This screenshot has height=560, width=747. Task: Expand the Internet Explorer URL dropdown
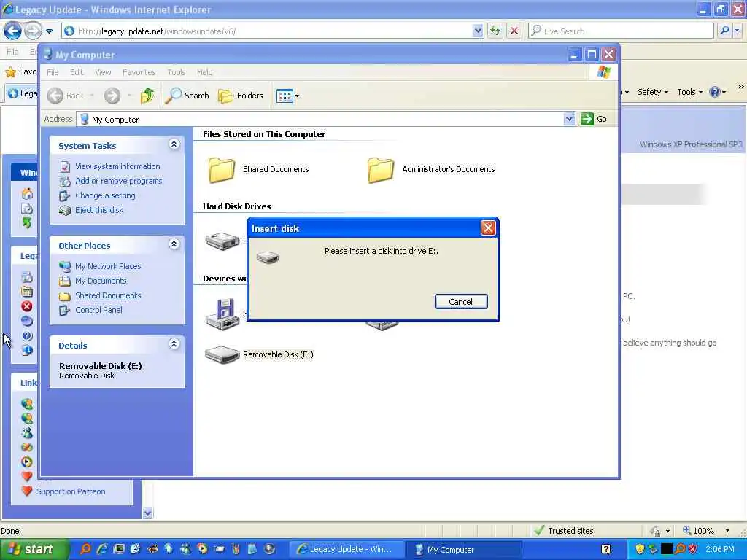(478, 31)
